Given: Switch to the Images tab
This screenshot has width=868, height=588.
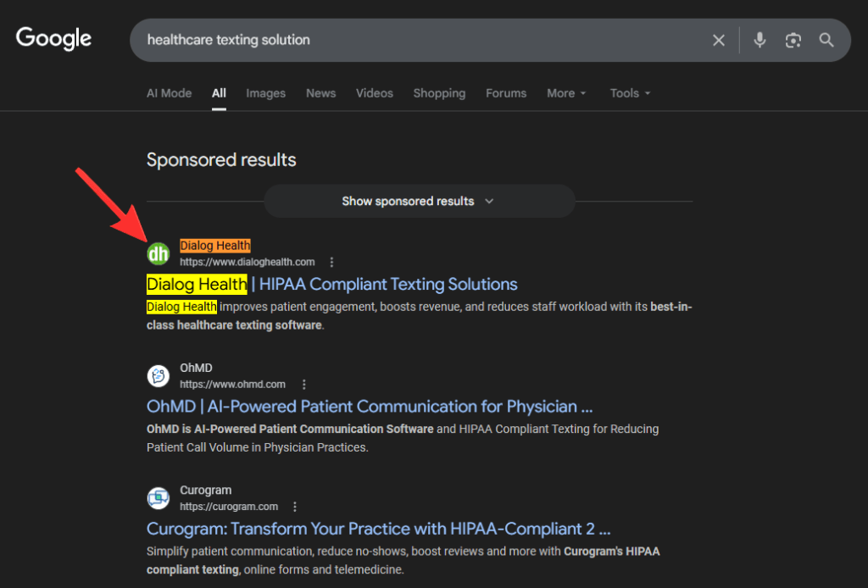Looking at the screenshot, I should (265, 93).
